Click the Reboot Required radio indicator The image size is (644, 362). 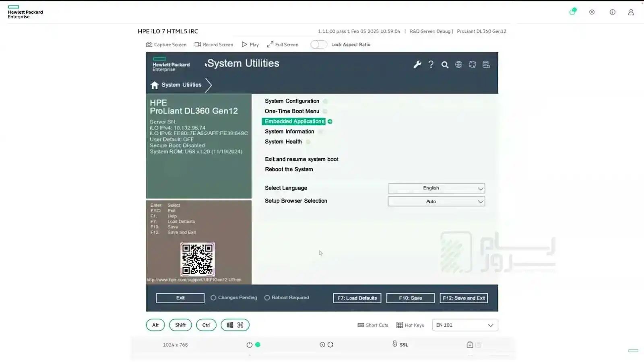(x=267, y=298)
